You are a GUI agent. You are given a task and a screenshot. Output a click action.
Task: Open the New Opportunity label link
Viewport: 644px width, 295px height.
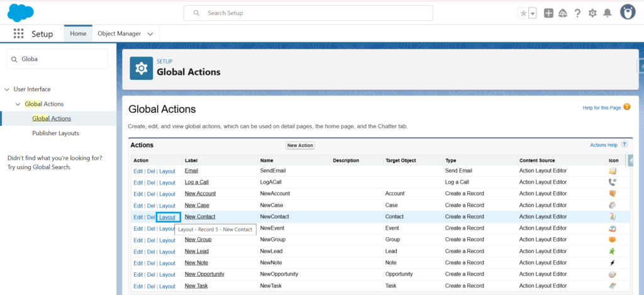pos(204,274)
